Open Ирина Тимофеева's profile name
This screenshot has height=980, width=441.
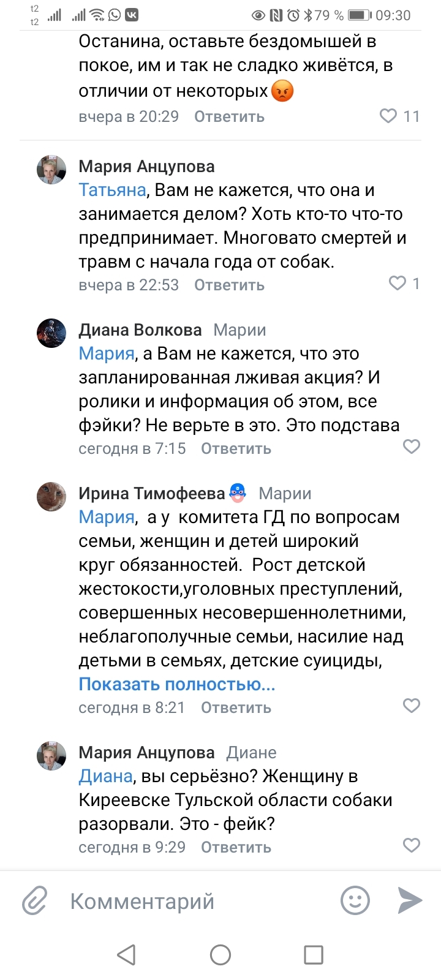tap(152, 493)
